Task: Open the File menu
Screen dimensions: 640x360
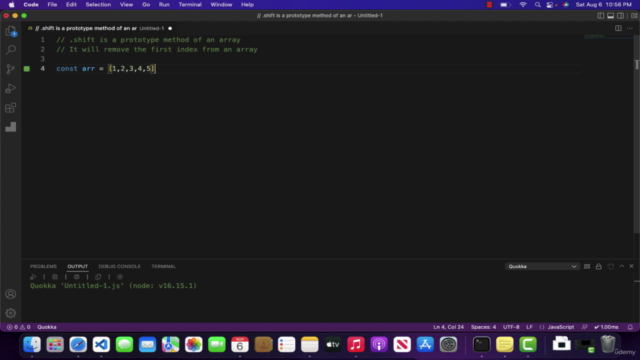Action: [x=52, y=4]
